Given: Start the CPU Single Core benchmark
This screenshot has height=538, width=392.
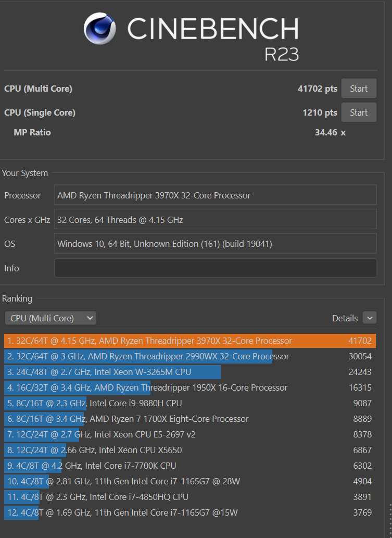Looking at the screenshot, I should 358,112.
